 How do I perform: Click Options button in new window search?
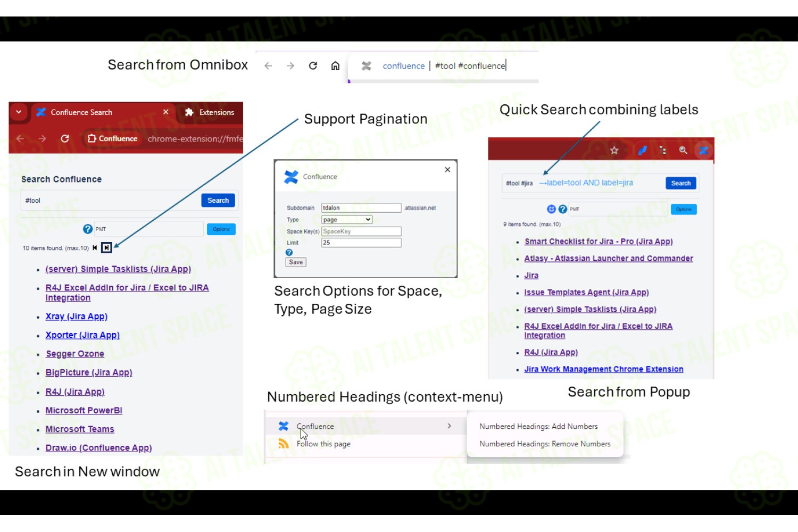(x=221, y=229)
